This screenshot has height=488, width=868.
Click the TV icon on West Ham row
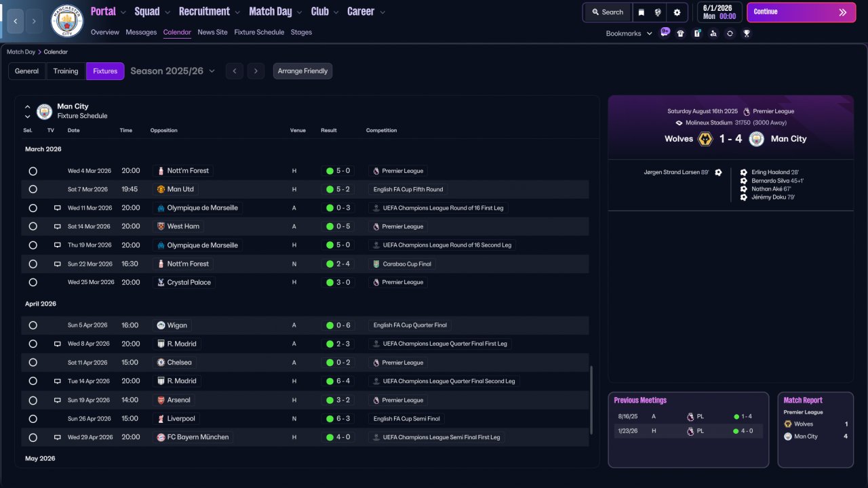58,226
